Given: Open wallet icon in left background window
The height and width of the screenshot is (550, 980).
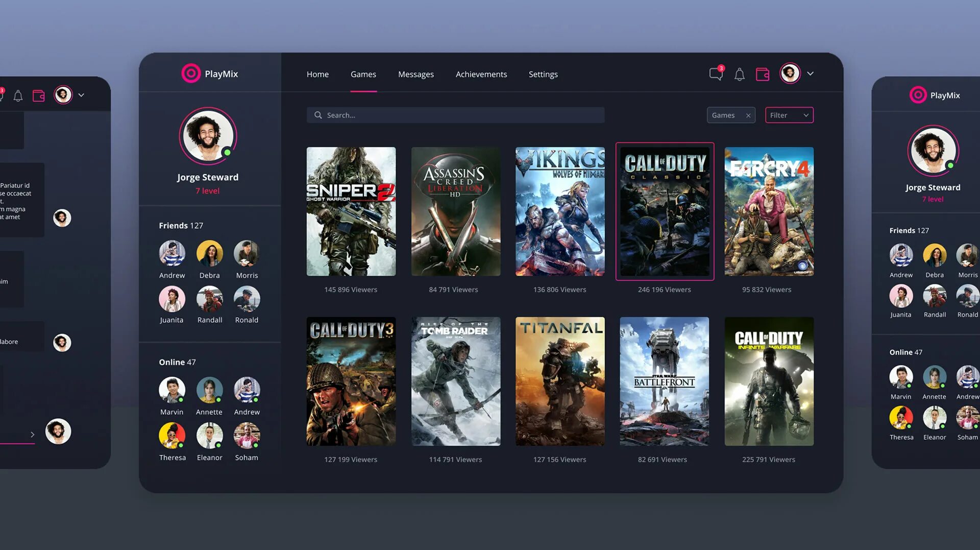Looking at the screenshot, I should 39,95.
